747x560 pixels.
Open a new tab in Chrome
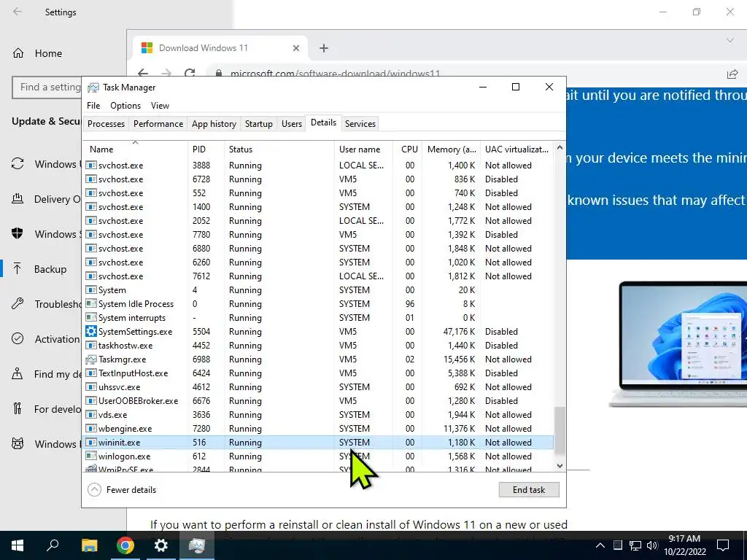click(324, 48)
